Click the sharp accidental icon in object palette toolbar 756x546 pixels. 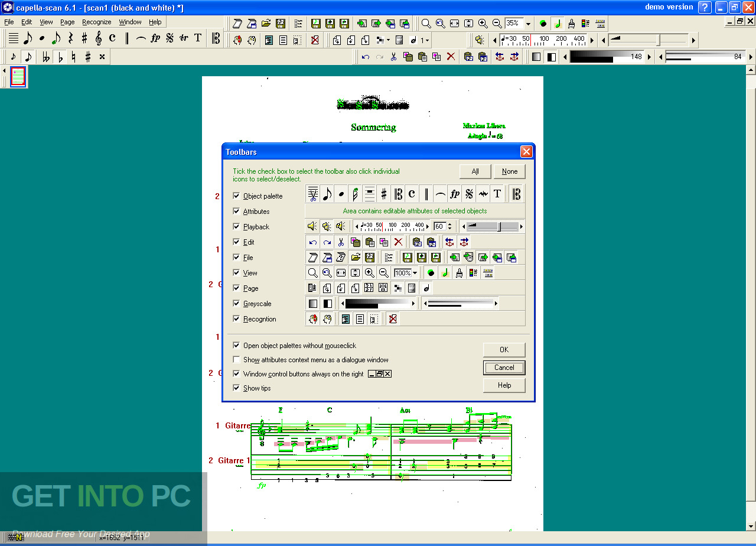click(x=84, y=38)
